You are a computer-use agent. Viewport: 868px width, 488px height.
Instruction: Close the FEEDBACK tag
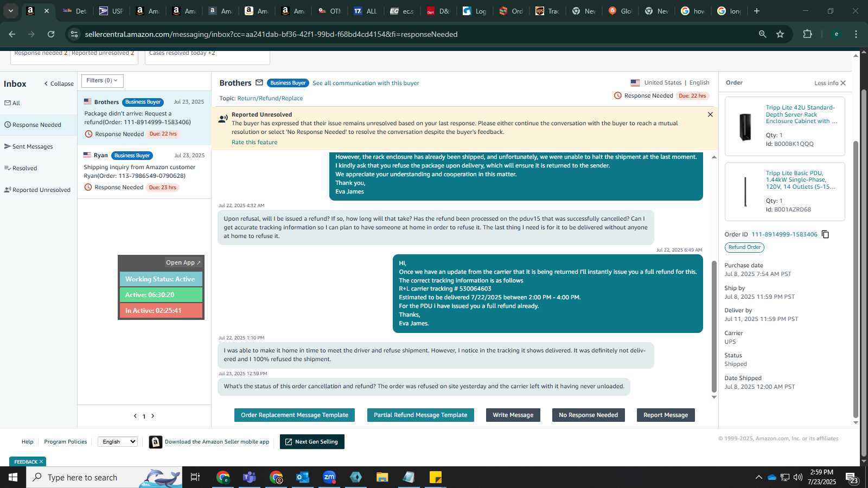click(41, 461)
